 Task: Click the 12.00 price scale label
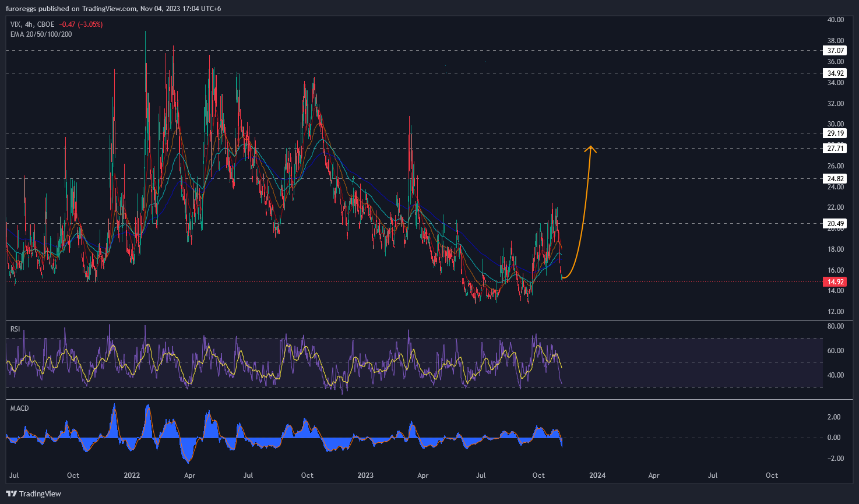836,312
